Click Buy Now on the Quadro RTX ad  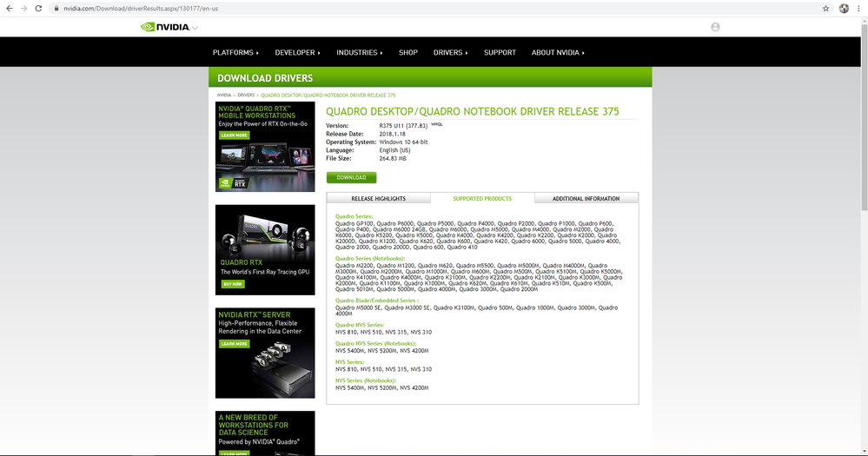point(233,284)
